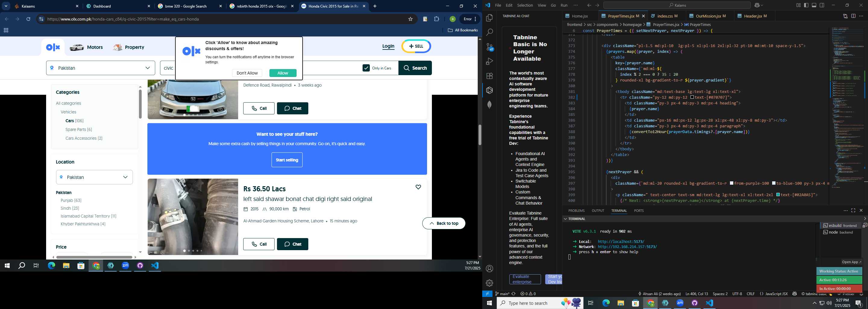The height and width of the screenshot is (309, 868).
Task: Uncheck the Only in Cars checkbox
Action: point(366,68)
